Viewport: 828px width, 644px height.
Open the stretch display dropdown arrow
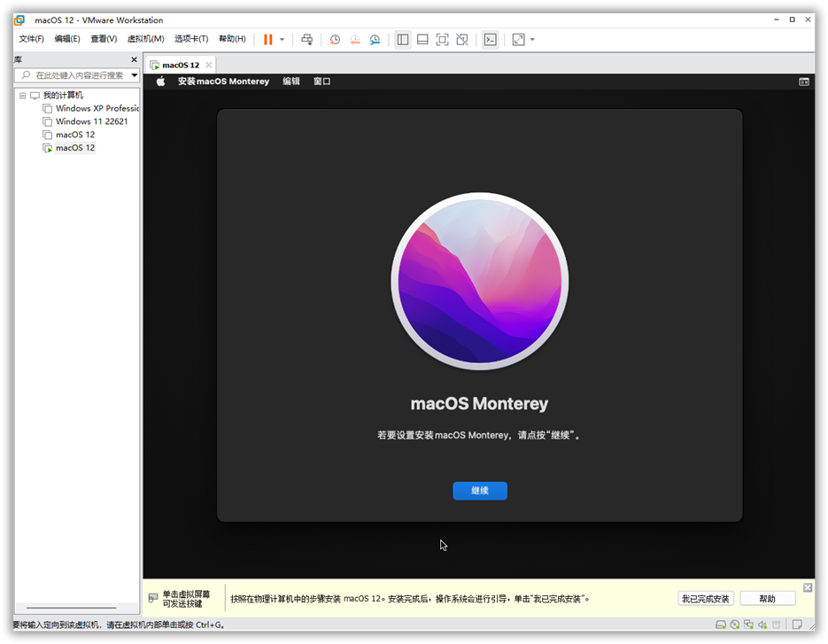pyautogui.click(x=532, y=40)
